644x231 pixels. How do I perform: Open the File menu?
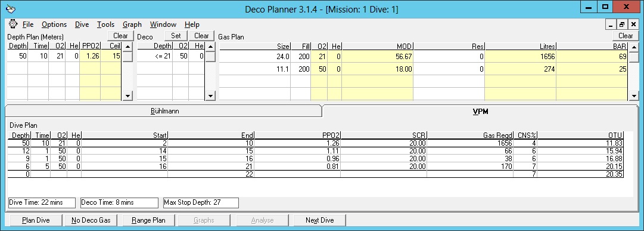(x=28, y=24)
